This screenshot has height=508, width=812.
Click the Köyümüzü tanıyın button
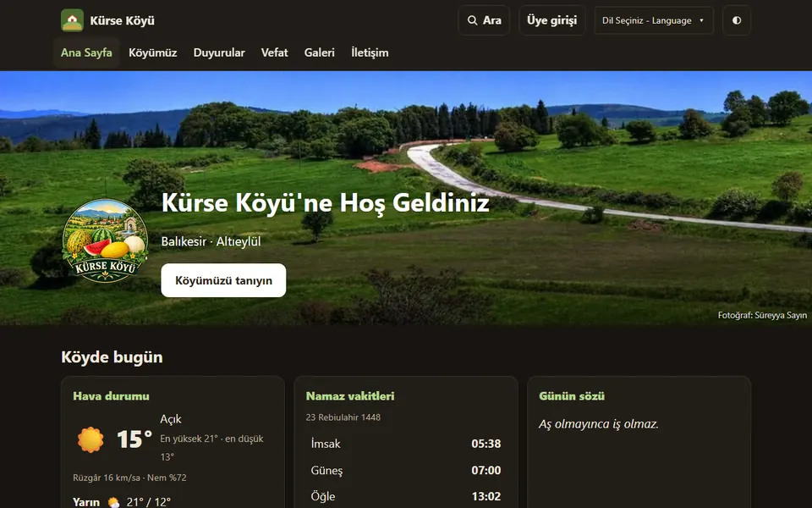(x=223, y=280)
